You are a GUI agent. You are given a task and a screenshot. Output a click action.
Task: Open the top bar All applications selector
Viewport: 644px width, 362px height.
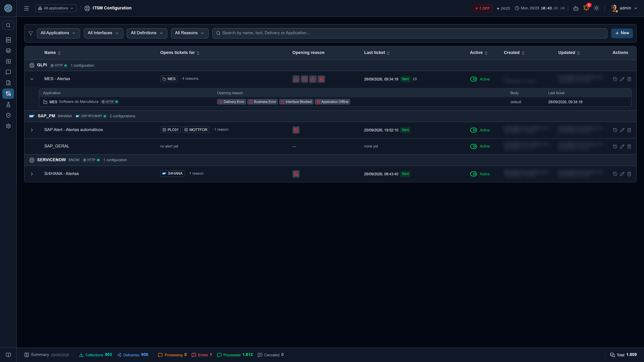coord(56,8)
